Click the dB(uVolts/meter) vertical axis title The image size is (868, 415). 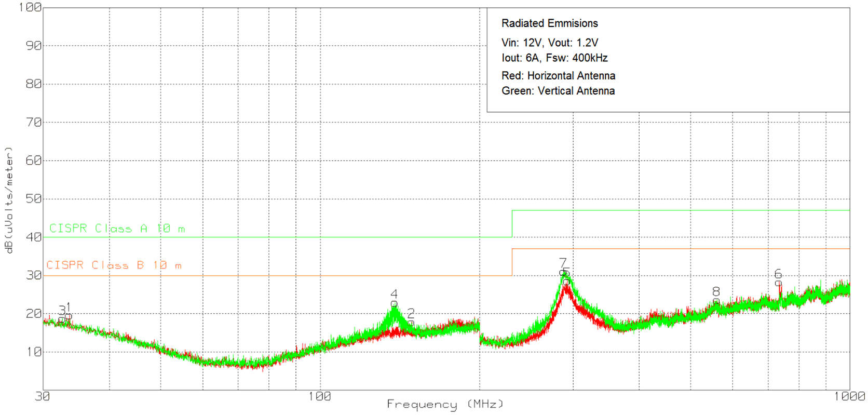[8, 200]
